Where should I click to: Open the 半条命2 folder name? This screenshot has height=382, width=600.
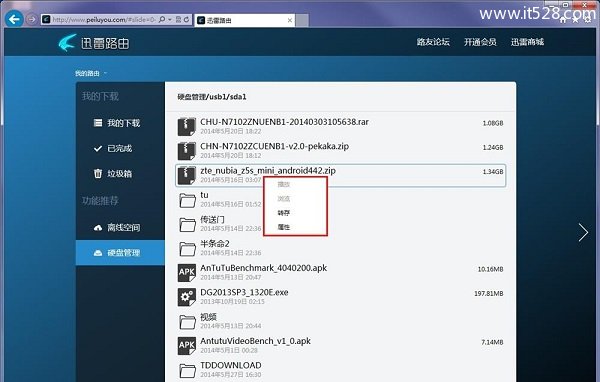pyautogui.click(x=215, y=243)
